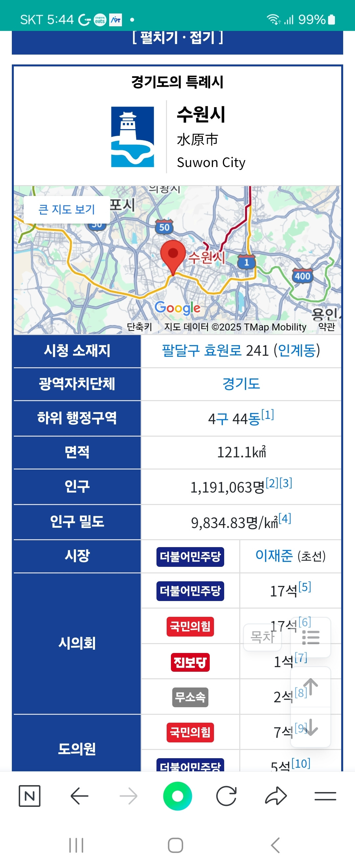Open the 동 link in 4구 44동
The image size is (355, 868).
click(255, 419)
